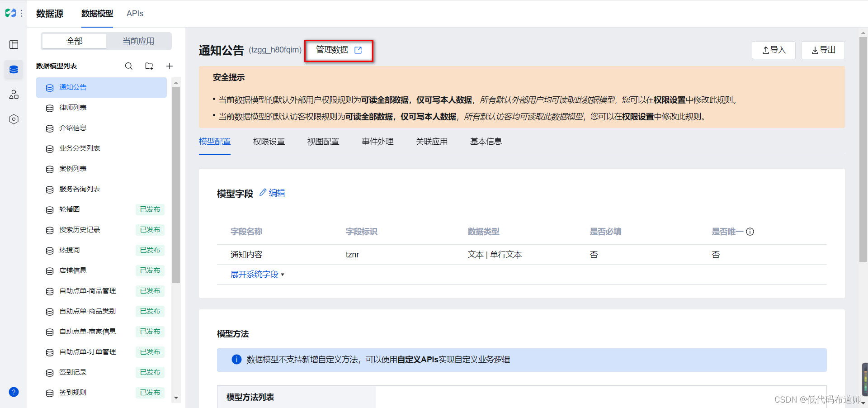This screenshot has width=868, height=408.
Task: Click the 是否唯一 info icon
Action: coord(750,232)
